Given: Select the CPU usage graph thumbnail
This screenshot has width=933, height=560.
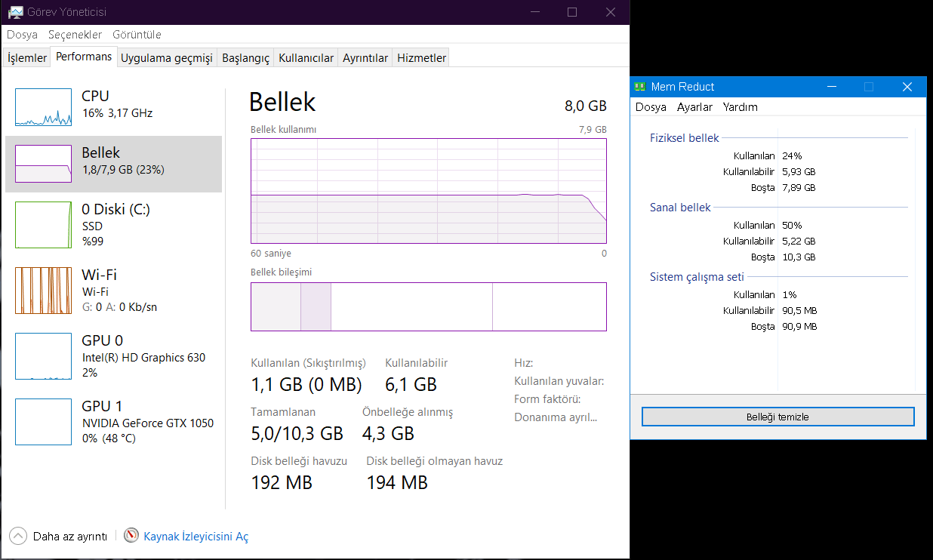Looking at the screenshot, I should pyautogui.click(x=43, y=106).
